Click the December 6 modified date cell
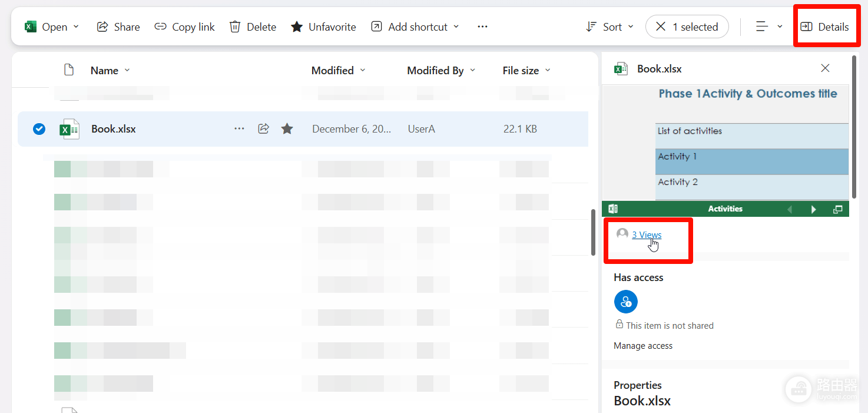Viewport: 868px width, 413px height. click(352, 129)
